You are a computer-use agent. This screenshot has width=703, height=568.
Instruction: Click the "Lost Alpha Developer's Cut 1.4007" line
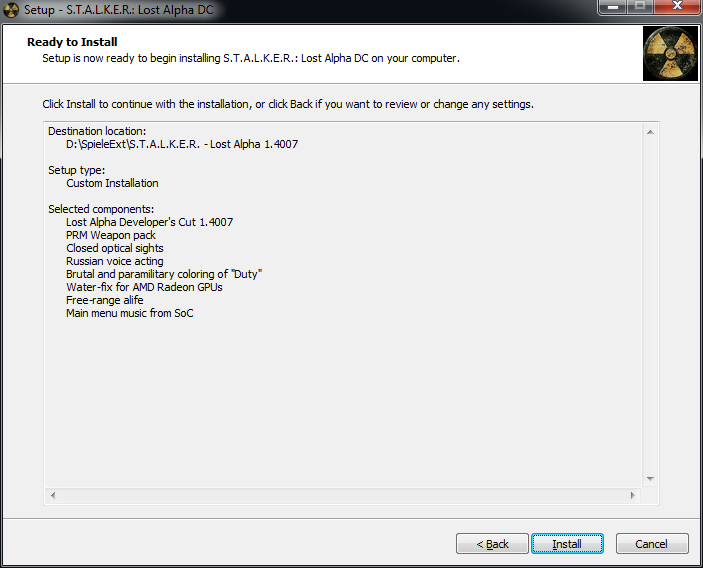(x=149, y=222)
